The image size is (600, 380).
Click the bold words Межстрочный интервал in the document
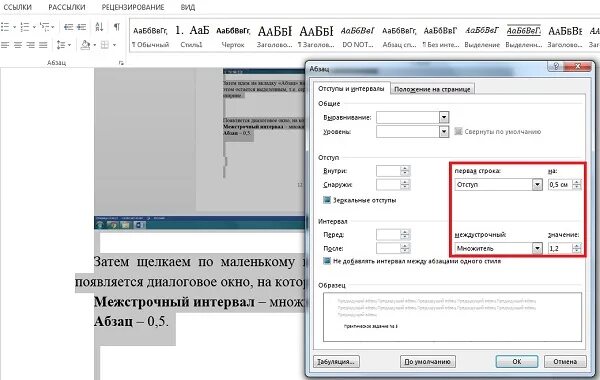(174, 302)
